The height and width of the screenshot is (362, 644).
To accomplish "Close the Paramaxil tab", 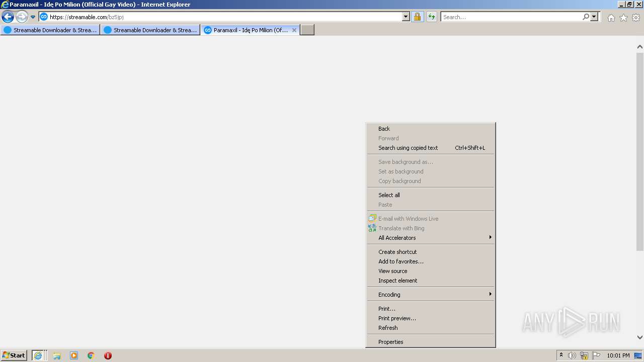I will (294, 30).
